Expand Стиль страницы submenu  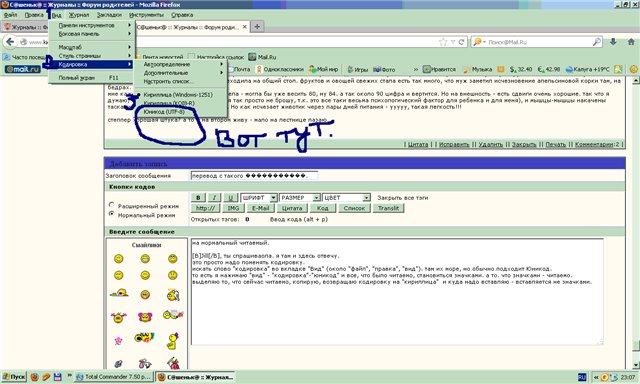coord(92,56)
